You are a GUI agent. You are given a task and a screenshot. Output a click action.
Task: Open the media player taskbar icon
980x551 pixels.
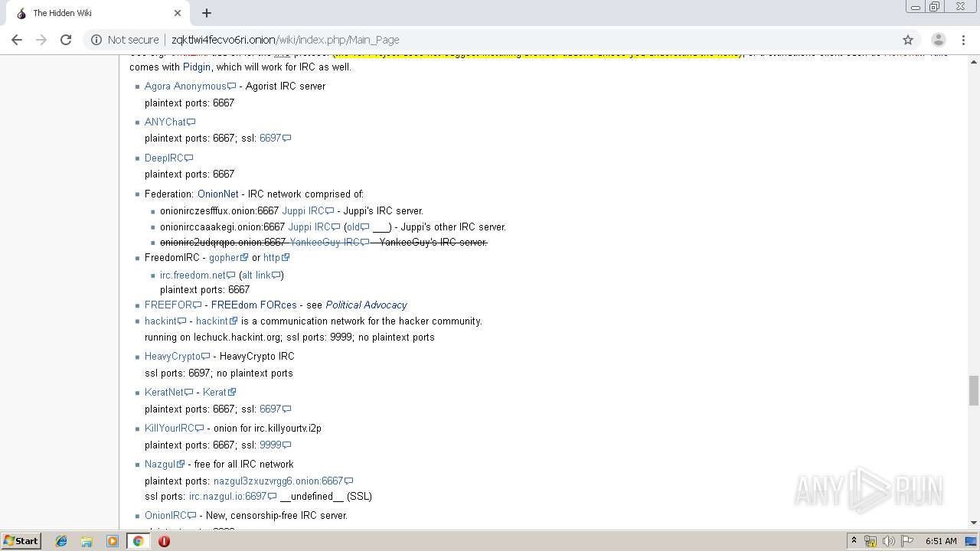coord(113,541)
